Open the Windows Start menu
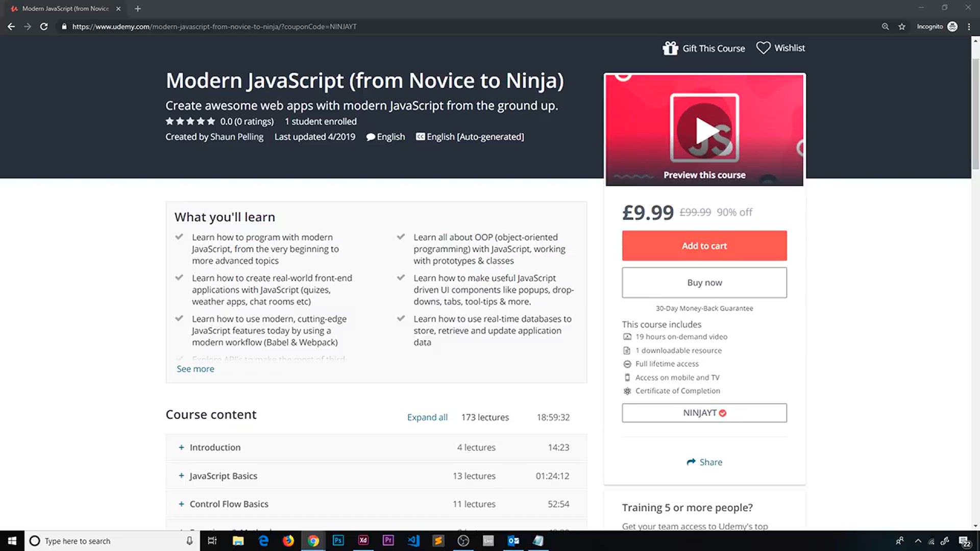The image size is (980, 551). pos(12,541)
